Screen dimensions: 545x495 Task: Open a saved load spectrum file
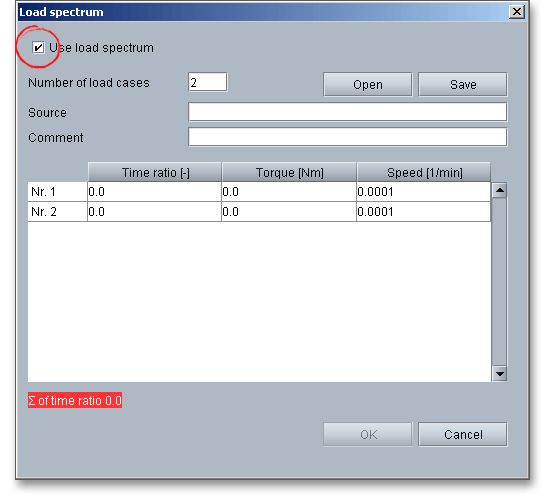[x=367, y=84]
